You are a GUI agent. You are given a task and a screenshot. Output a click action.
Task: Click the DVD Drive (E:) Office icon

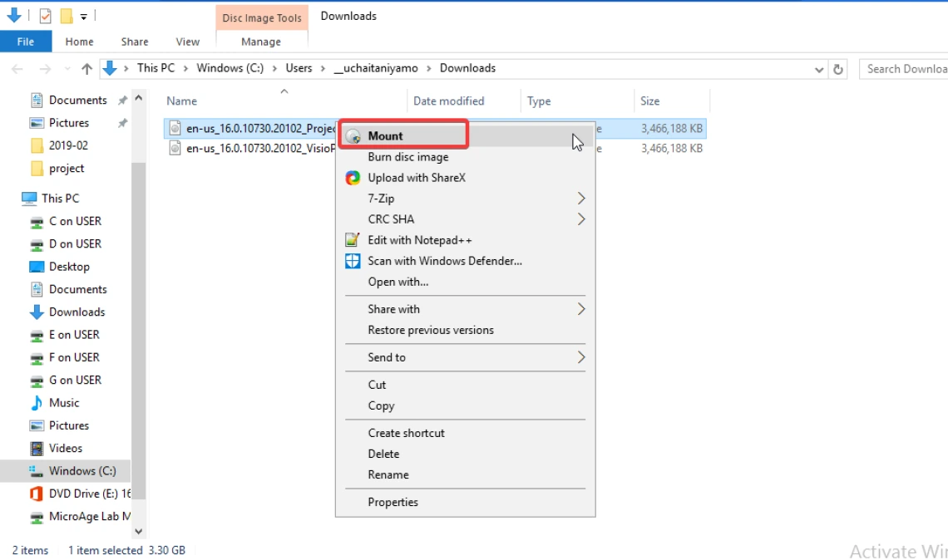pyautogui.click(x=37, y=494)
